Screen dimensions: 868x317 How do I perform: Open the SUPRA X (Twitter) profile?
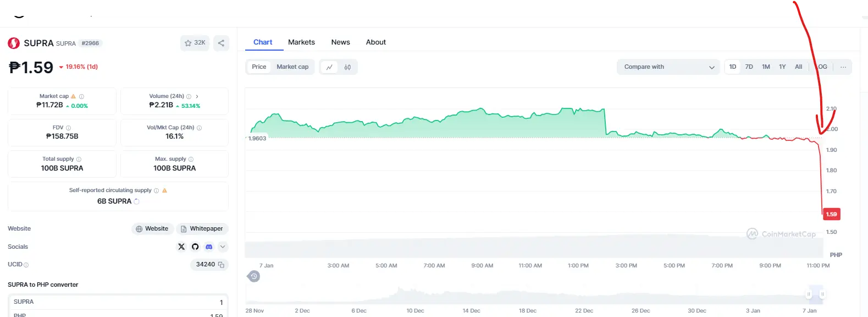tap(181, 247)
